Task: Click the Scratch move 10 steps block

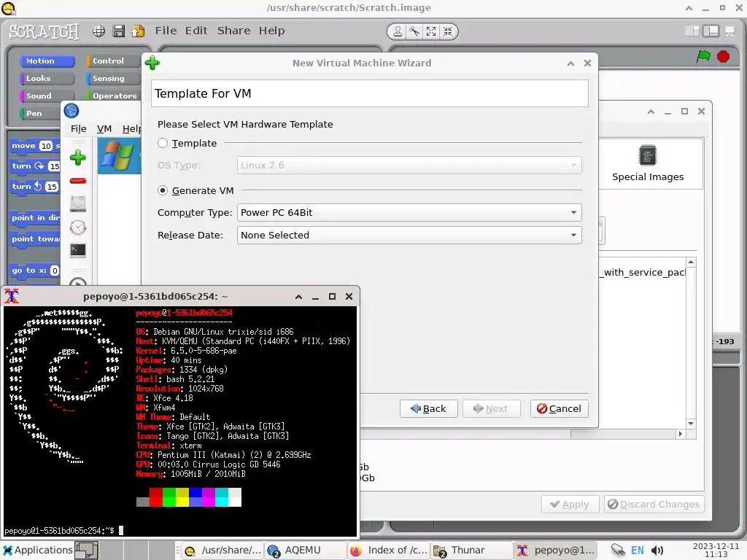Action: tap(36, 146)
